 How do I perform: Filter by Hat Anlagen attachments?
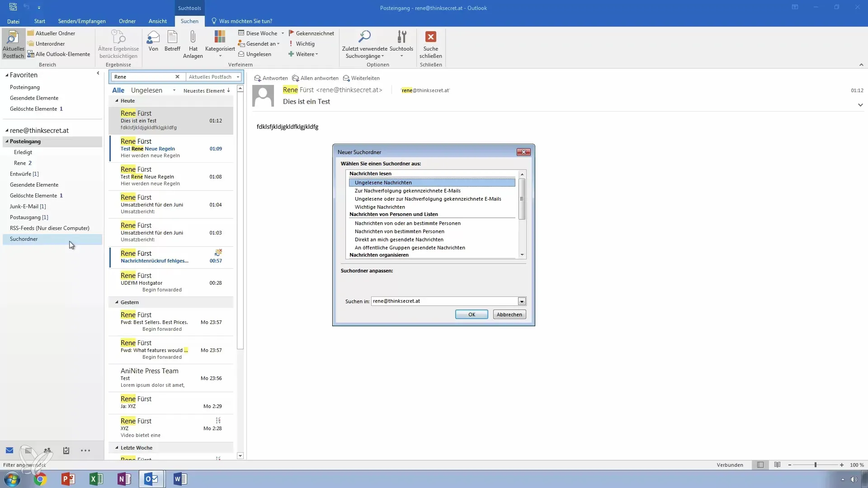(193, 44)
